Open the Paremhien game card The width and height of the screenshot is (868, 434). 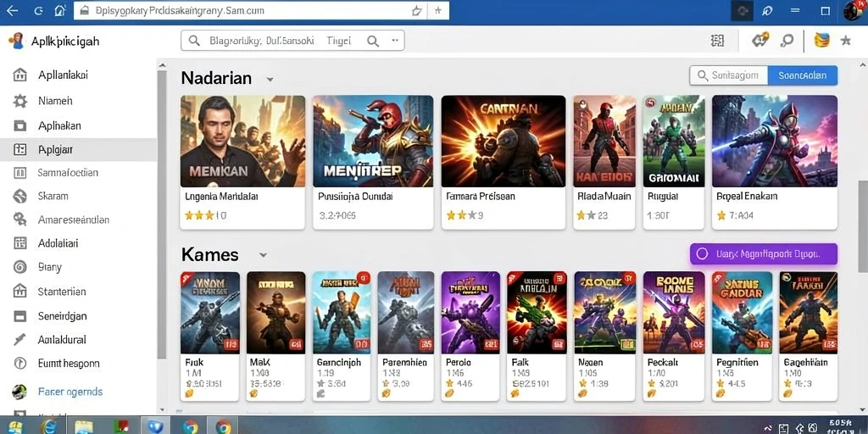406,336
